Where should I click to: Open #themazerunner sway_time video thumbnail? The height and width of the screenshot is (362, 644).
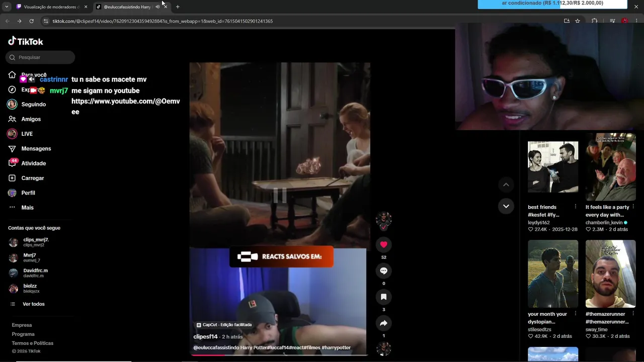pyautogui.click(x=611, y=274)
